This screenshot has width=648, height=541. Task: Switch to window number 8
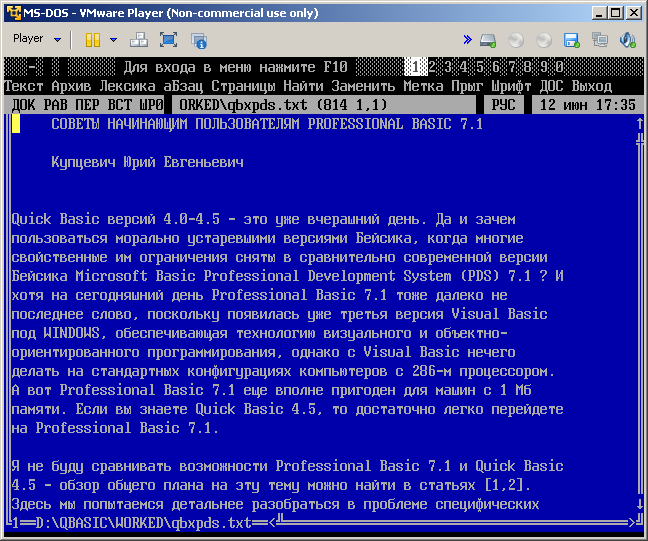point(528,67)
